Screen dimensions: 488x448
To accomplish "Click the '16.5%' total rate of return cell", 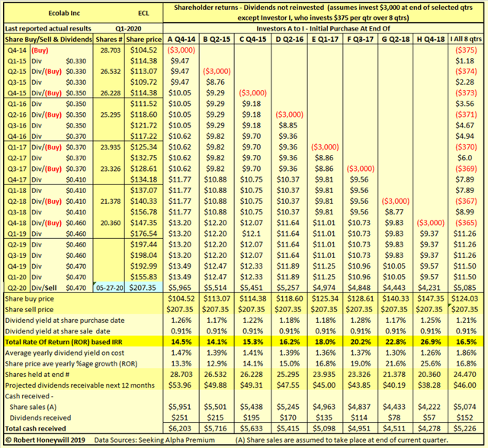I will [466, 342].
